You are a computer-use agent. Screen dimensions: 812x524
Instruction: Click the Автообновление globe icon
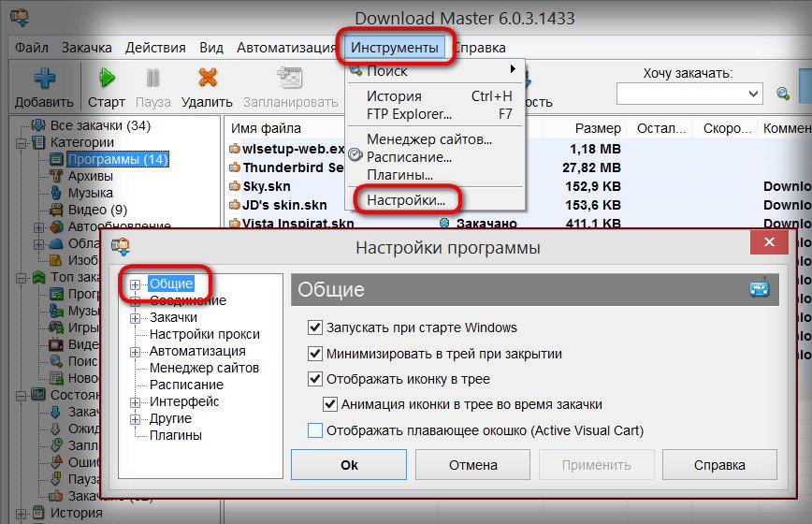(56, 226)
